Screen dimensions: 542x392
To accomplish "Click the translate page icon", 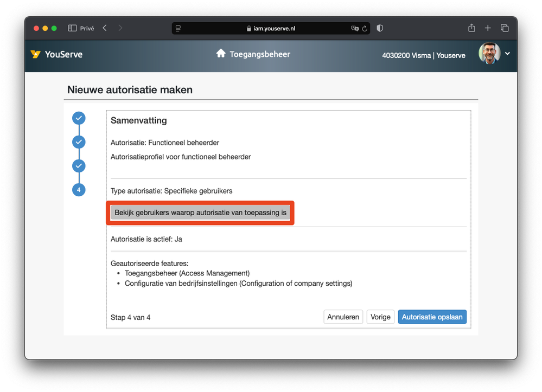I will pos(355,28).
